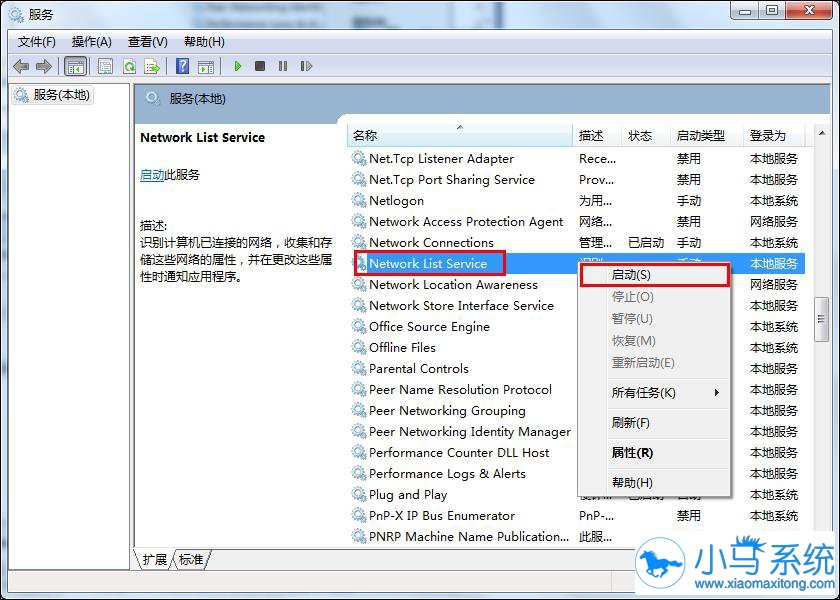Click the Export List toolbar icon
Viewport: 840px width, 600px height.
pos(153,66)
